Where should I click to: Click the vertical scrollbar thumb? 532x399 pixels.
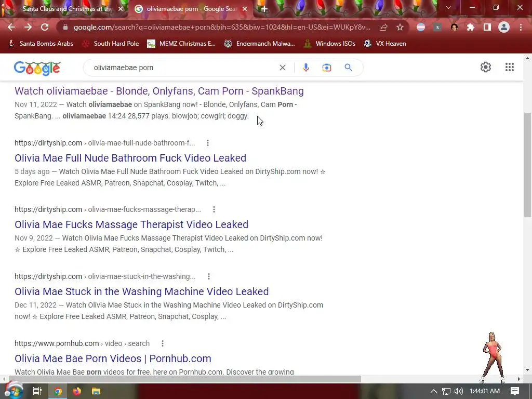click(527, 165)
